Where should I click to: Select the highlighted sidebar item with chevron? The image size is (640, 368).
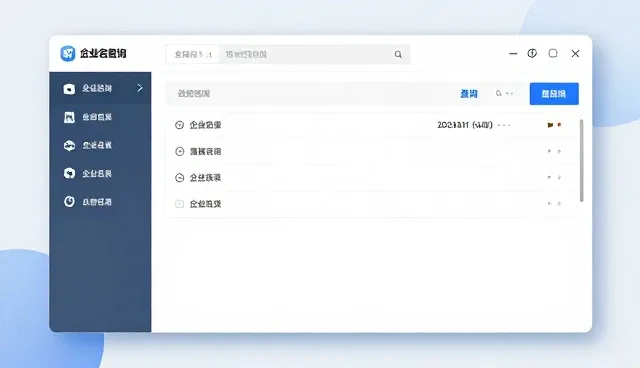click(x=100, y=88)
